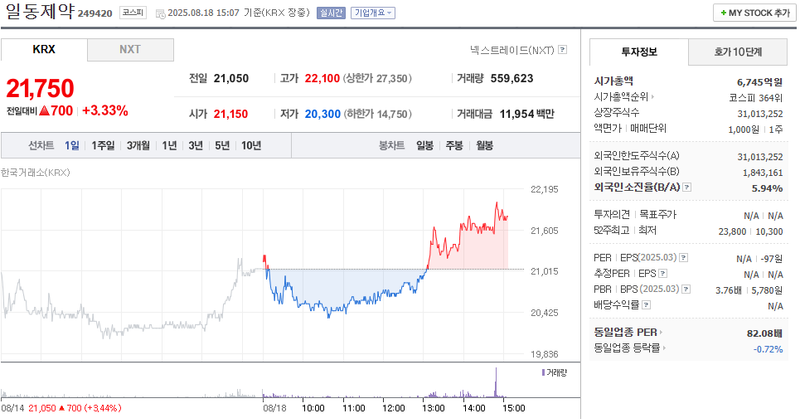Click the 거래량 volume chart legend
The image size is (800, 419).
(554, 373)
